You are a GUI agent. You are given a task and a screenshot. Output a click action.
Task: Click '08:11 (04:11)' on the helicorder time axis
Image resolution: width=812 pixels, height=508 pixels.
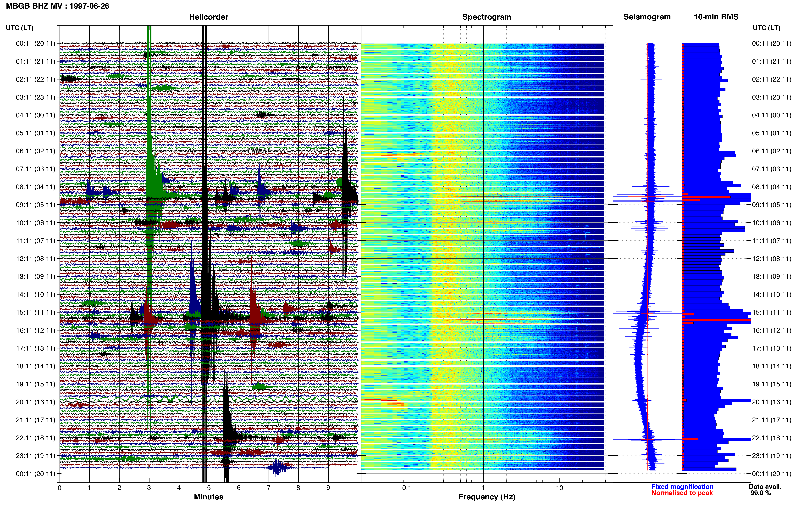[36, 187]
